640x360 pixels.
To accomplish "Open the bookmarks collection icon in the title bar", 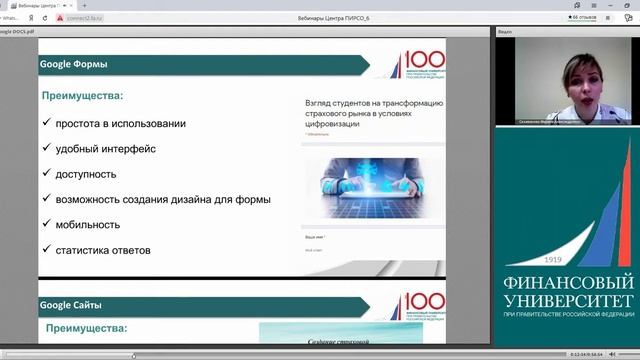I will (x=577, y=5).
